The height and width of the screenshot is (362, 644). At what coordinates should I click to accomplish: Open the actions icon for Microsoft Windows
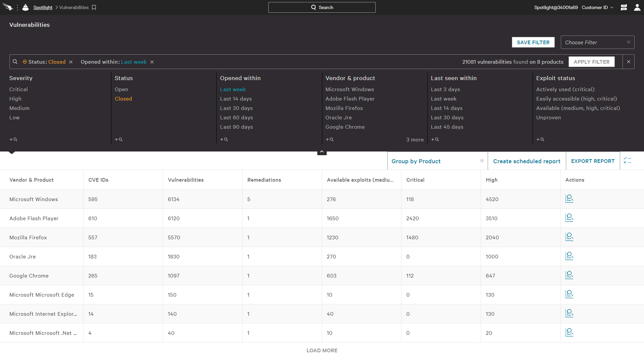(x=569, y=199)
